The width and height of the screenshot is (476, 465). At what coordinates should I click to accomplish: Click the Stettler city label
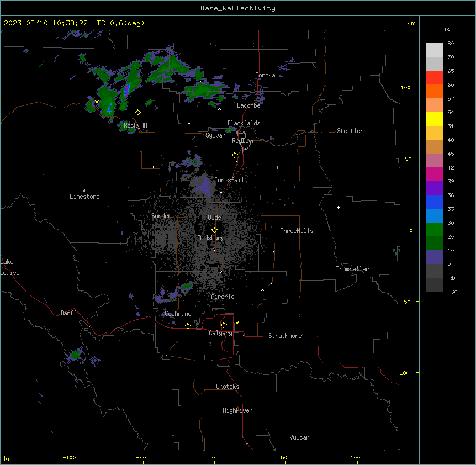[x=350, y=131]
